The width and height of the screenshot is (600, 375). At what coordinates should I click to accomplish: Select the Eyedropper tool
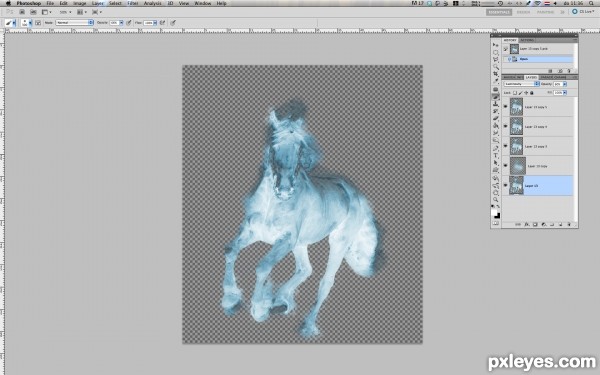(496, 81)
